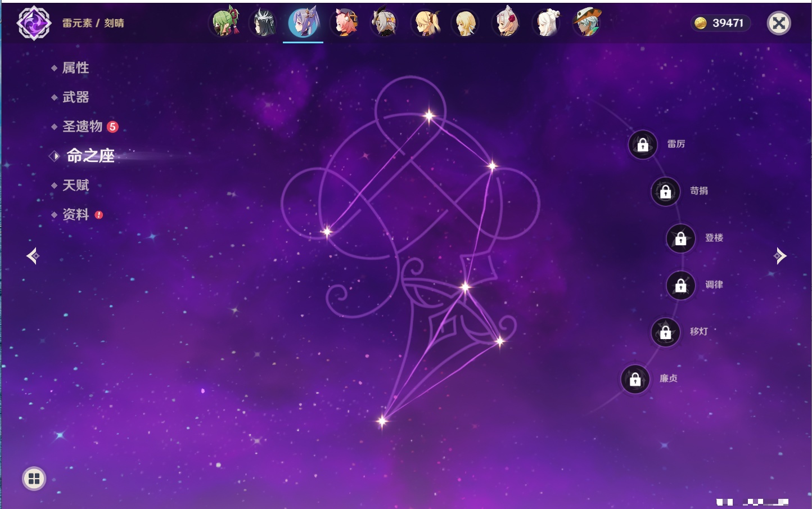Click the 调律 constellation label
The height and width of the screenshot is (509, 812).
[714, 285]
